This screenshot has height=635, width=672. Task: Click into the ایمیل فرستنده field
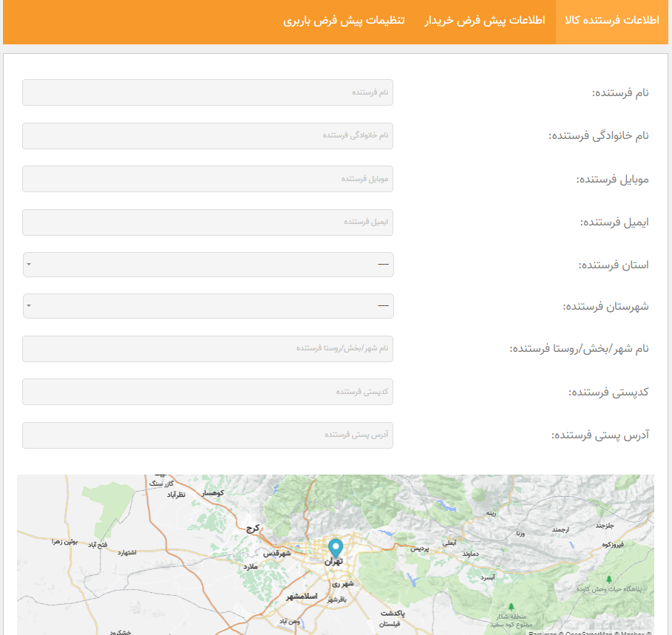pyautogui.click(x=208, y=222)
